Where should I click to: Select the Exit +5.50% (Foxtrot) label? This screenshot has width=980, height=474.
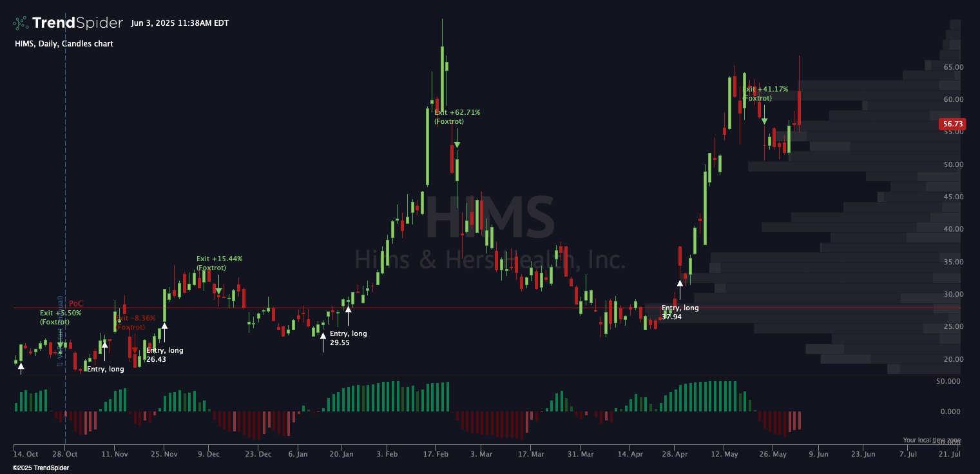point(61,317)
